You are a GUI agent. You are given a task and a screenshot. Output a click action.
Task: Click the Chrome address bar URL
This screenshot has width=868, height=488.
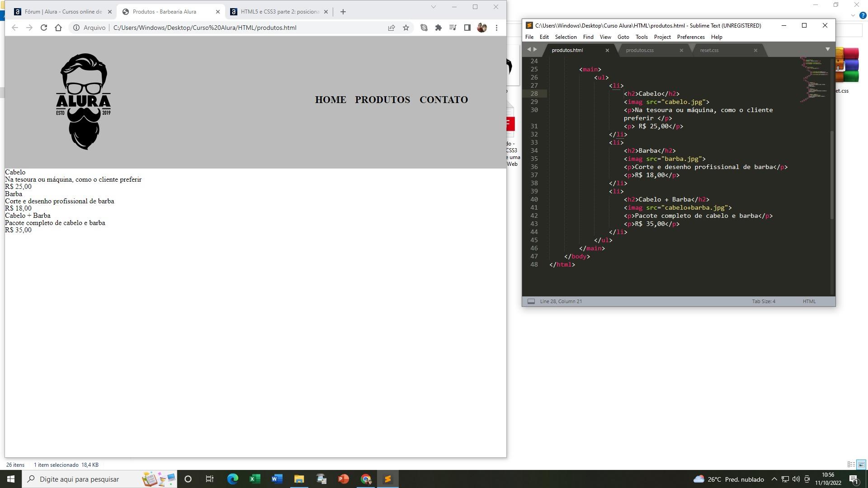pyautogui.click(x=205, y=28)
